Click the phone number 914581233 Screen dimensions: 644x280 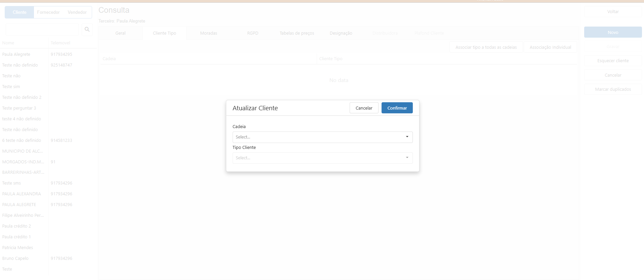(x=62, y=141)
